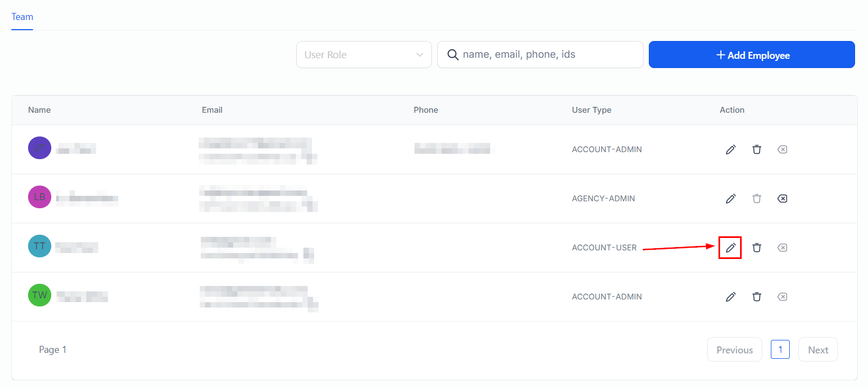Switch to the Team tab
Image resolution: width=868 pixels, height=389 pixels.
pos(22,17)
